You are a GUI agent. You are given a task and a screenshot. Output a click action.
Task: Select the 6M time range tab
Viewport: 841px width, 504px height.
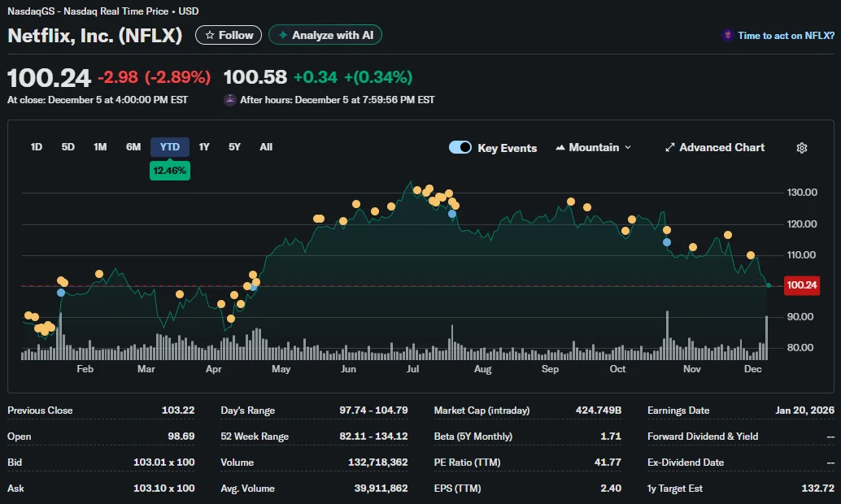tap(133, 147)
